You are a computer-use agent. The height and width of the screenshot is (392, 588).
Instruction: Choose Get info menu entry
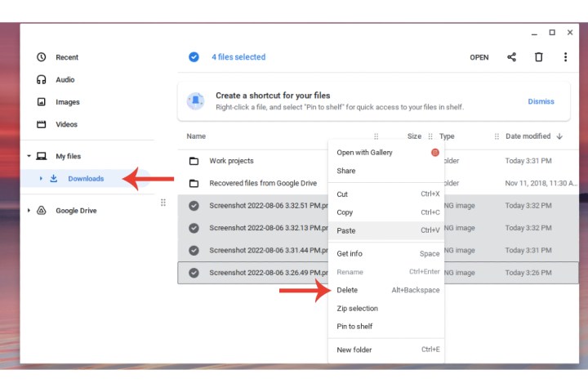coord(386,254)
